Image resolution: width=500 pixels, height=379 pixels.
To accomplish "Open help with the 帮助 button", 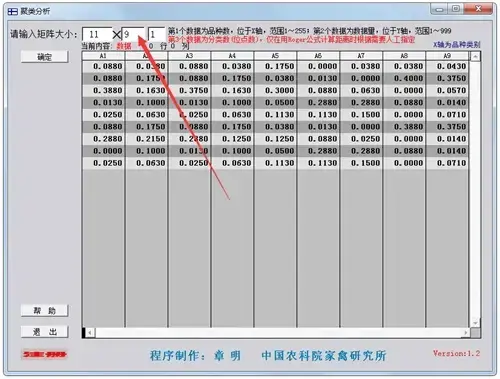I will [x=45, y=311].
